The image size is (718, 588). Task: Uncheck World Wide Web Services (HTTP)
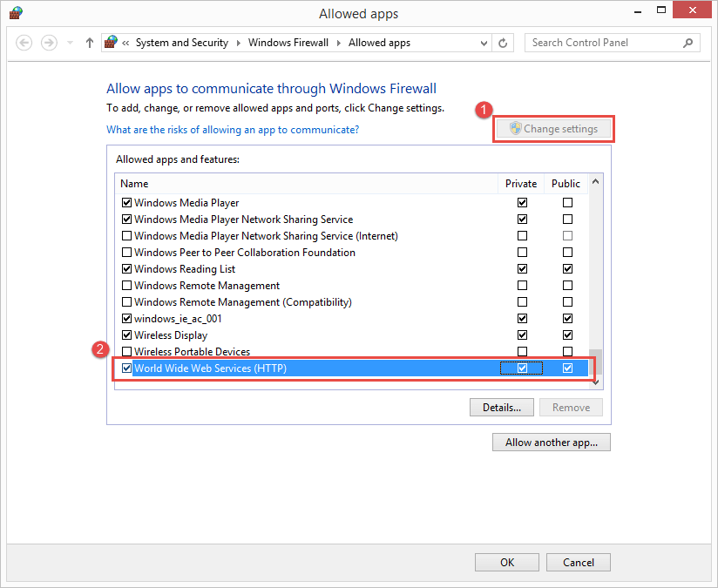[127, 368]
